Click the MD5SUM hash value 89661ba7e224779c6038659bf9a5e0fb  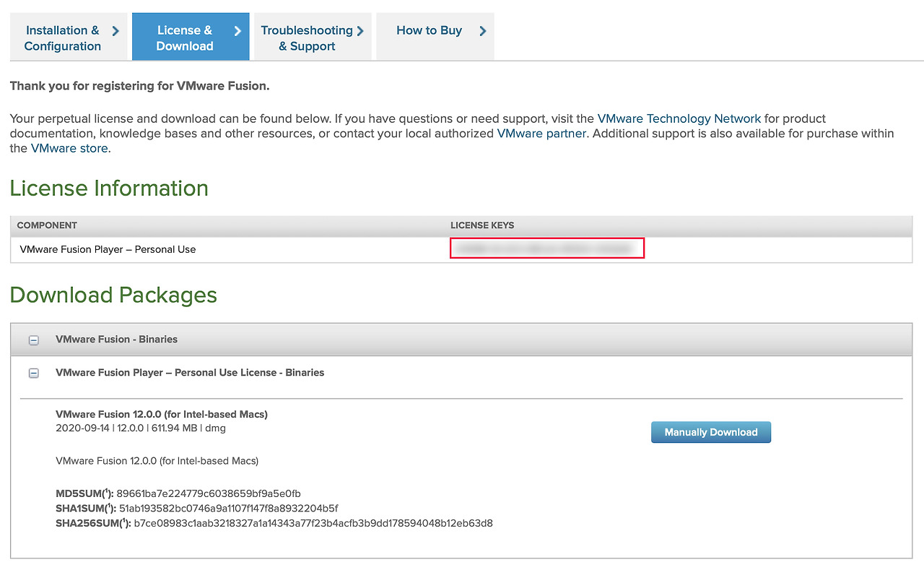click(209, 493)
